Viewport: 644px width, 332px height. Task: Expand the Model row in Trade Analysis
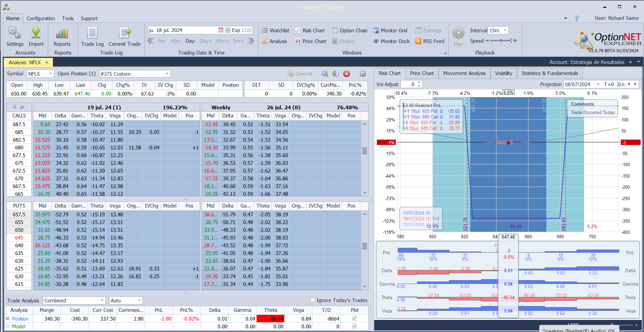click(7, 326)
